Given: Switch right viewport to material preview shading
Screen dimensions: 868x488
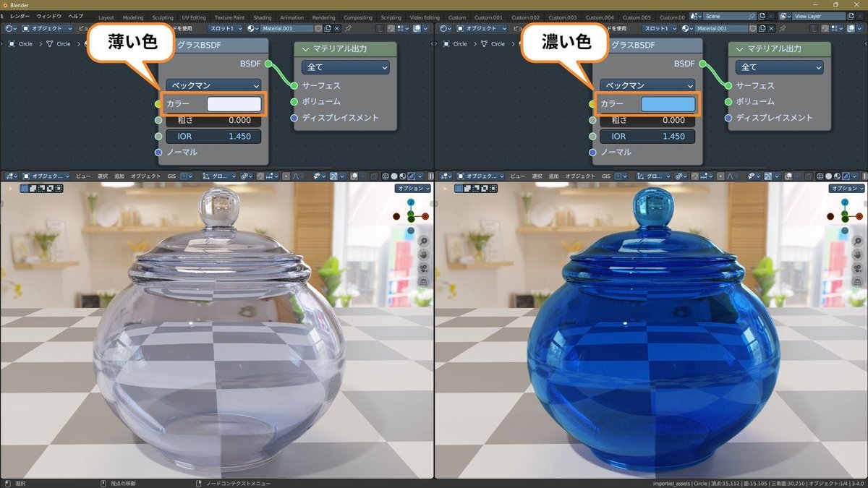Looking at the screenshot, I should pos(836,176).
